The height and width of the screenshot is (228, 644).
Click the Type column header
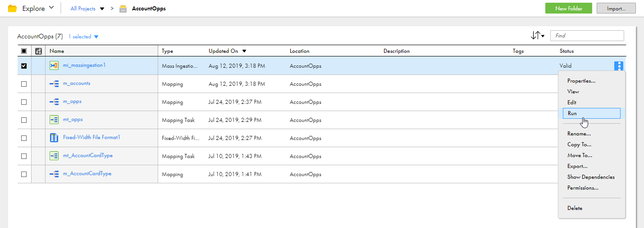[168, 51]
